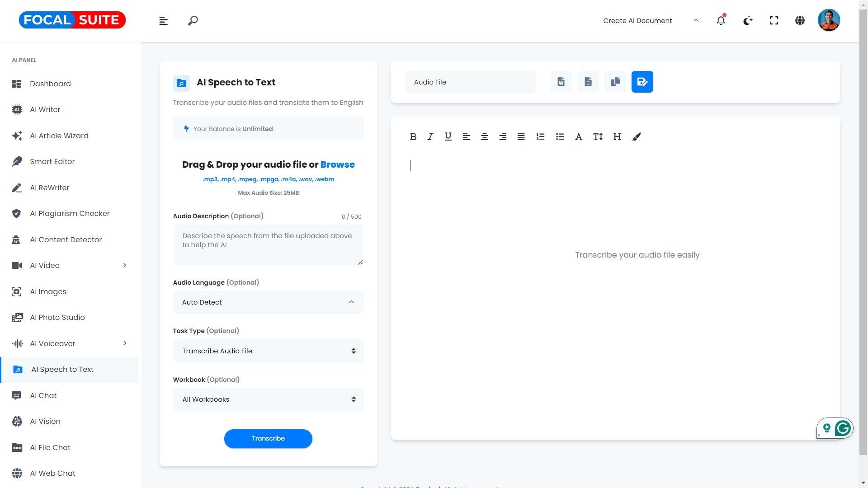Click the Bold formatting icon
This screenshot has width=868, height=488.
pyautogui.click(x=413, y=136)
